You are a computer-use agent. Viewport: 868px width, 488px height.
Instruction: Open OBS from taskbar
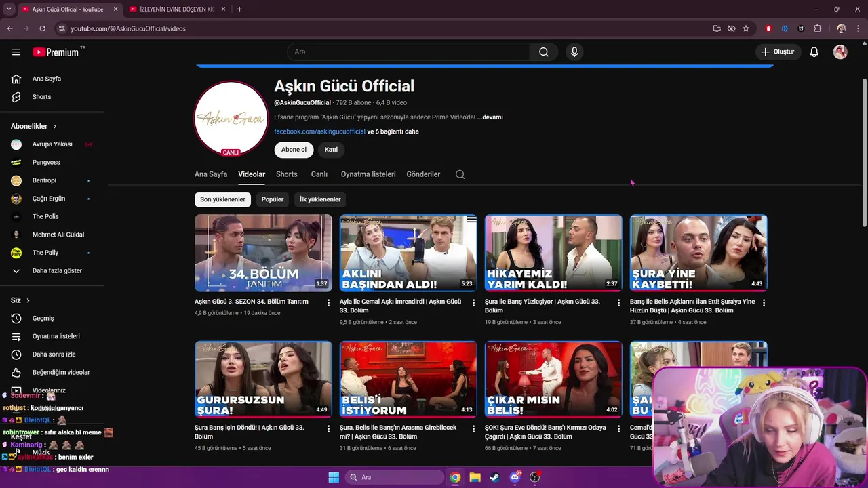(x=534, y=477)
